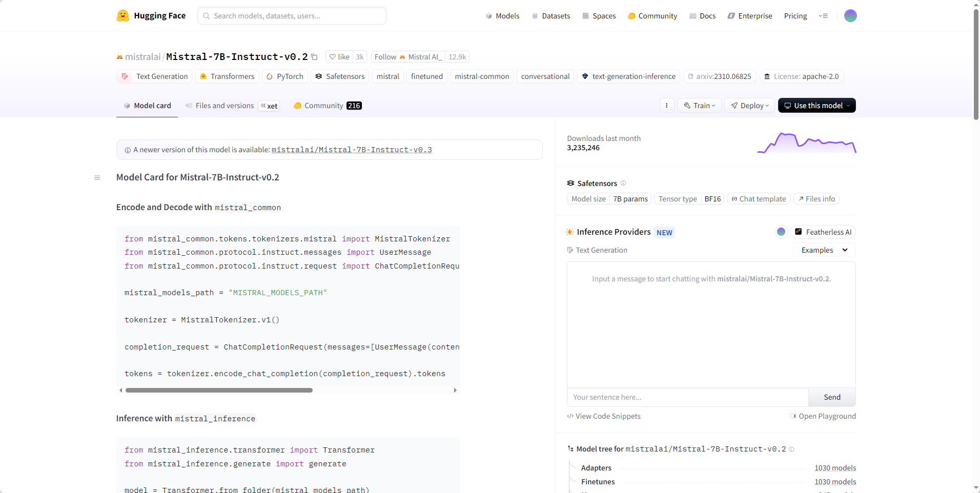
Task: Open the Pricing page link
Action: point(795,16)
